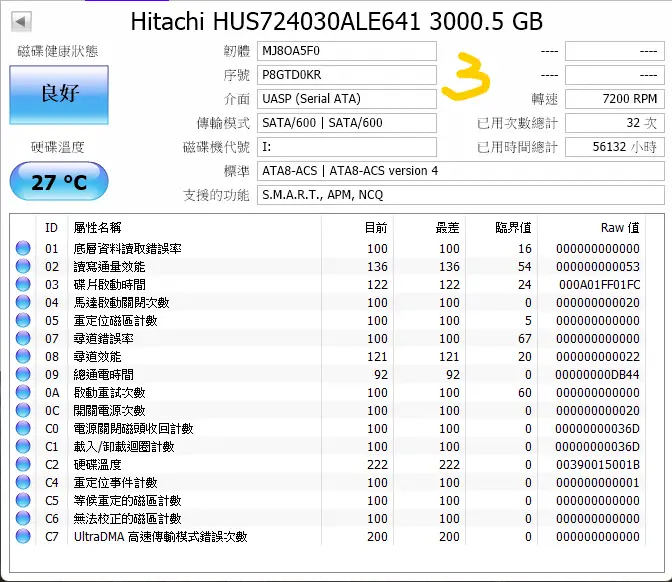Click the transfer mode field SATA/600
This screenshot has height=582, width=672.
coord(347,123)
